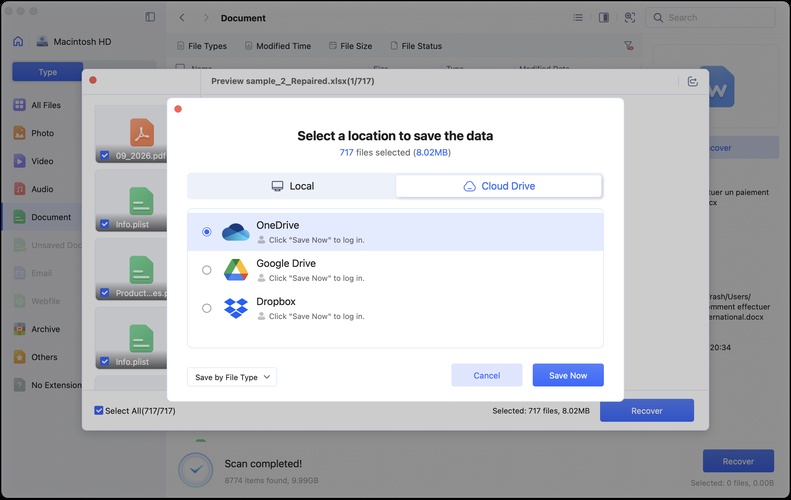Select the Type tab in sidebar
This screenshot has width=791, height=500.
pos(47,72)
